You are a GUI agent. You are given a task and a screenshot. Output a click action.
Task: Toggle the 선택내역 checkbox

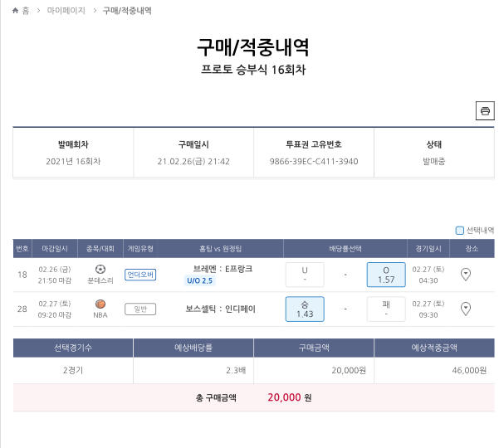click(x=460, y=231)
